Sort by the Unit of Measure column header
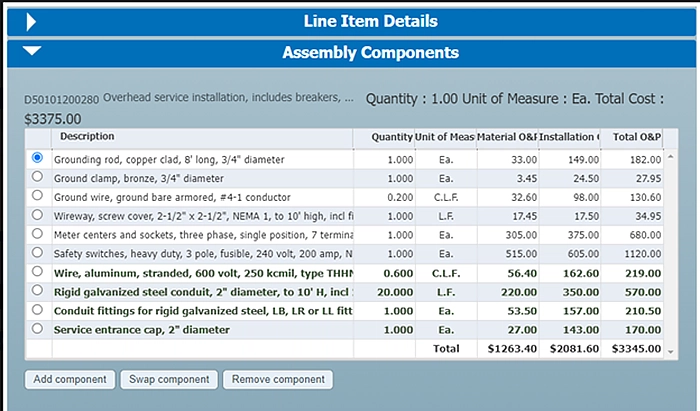The height and width of the screenshot is (411, 700). pos(444,137)
